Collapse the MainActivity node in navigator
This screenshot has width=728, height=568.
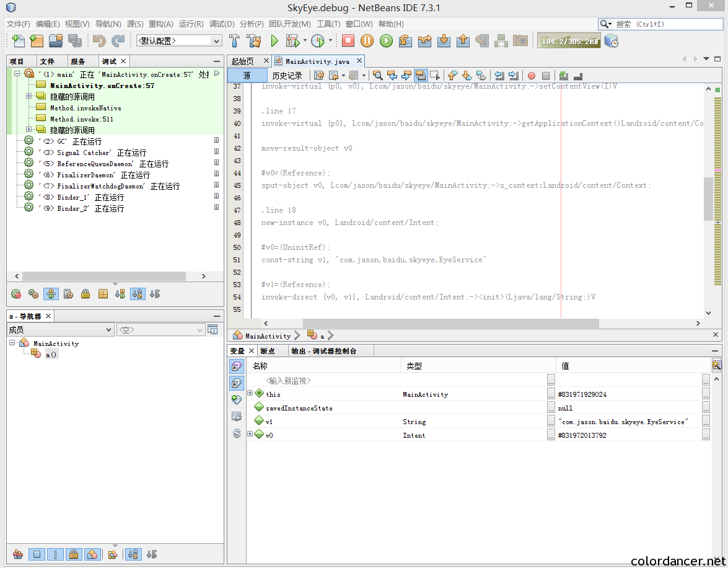(x=12, y=343)
